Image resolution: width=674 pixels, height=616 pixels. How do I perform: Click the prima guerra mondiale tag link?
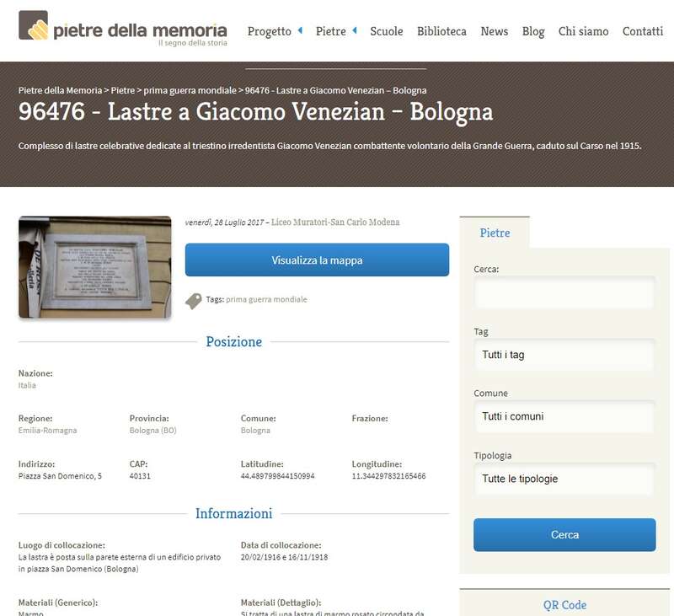(x=266, y=299)
